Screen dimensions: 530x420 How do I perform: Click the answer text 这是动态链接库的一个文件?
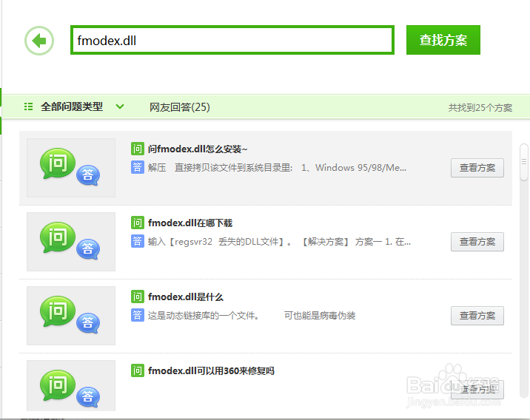[204, 316]
